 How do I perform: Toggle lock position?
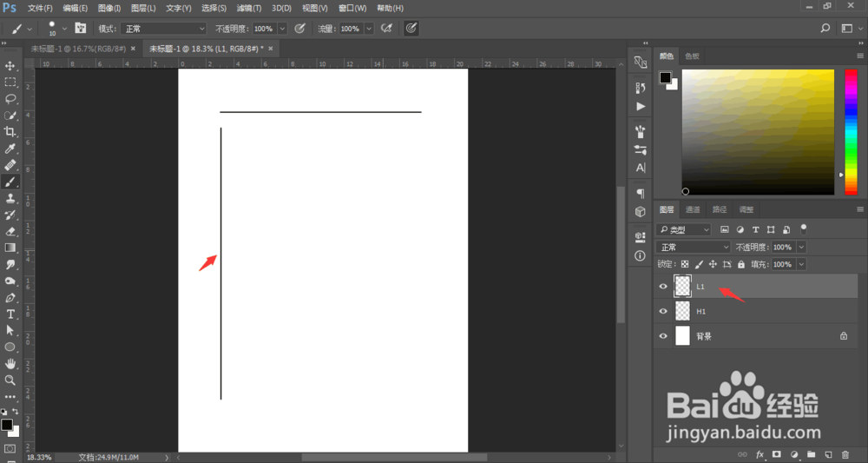tap(713, 264)
